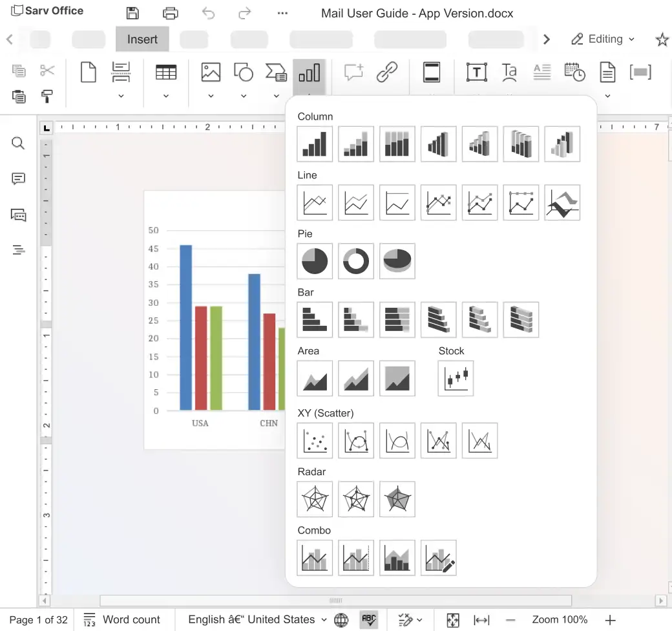The width and height of the screenshot is (672, 631).
Task: Select the Insert Shape icon
Action: coord(244,72)
